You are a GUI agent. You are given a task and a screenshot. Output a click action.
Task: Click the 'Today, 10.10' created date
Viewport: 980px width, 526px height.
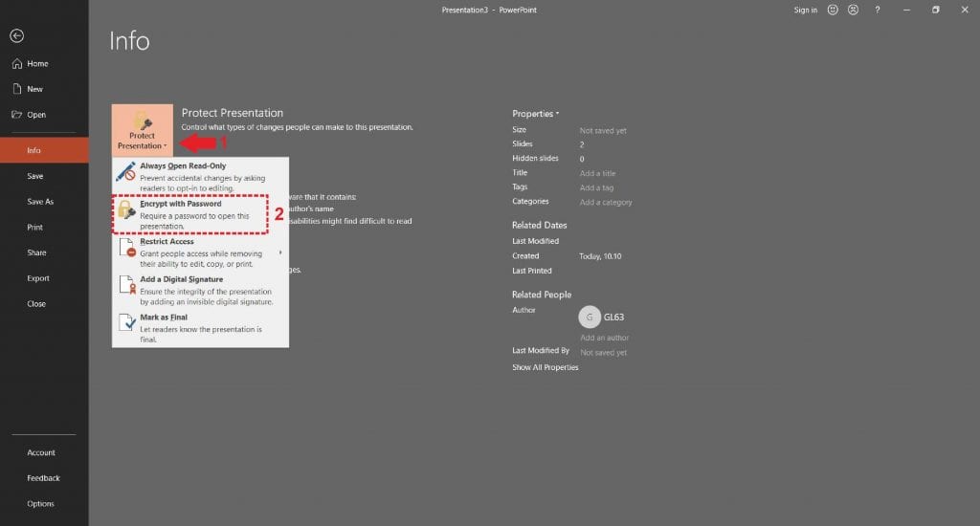coord(600,256)
